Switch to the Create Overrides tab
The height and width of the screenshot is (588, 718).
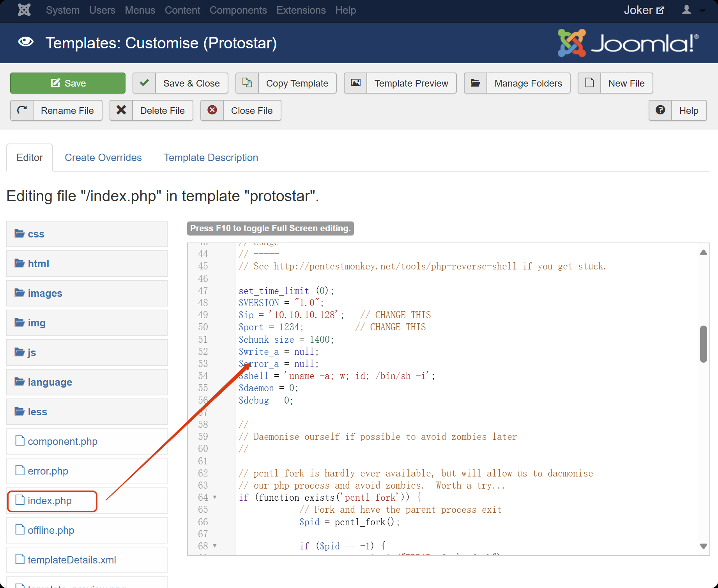[x=103, y=158]
